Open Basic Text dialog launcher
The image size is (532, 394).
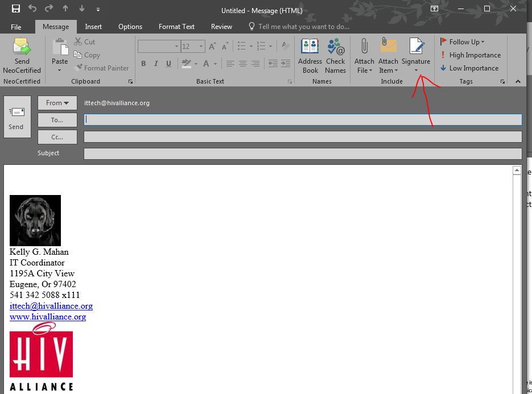point(290,82)
